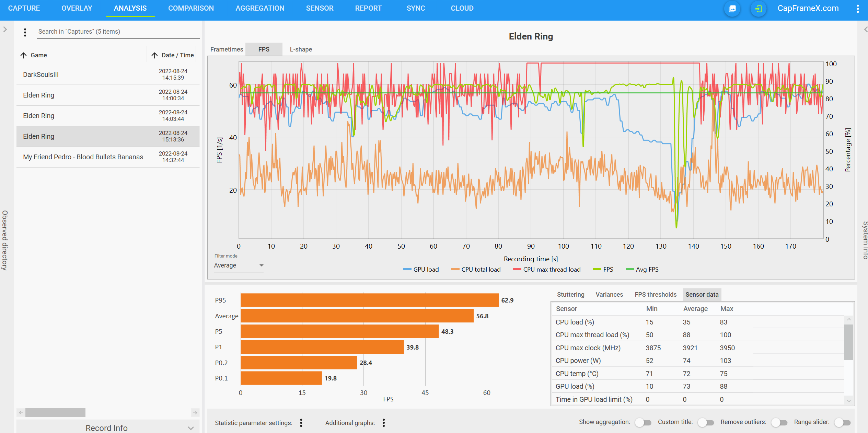Click the login icon in top bar

(x=758, y=9)
